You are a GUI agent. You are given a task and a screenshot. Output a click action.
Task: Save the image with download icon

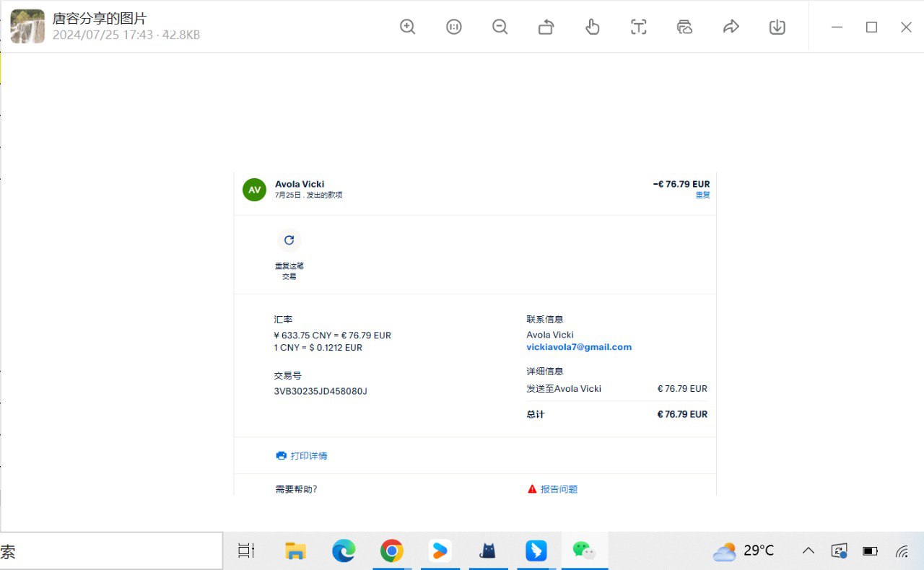[x=777, y=27]
